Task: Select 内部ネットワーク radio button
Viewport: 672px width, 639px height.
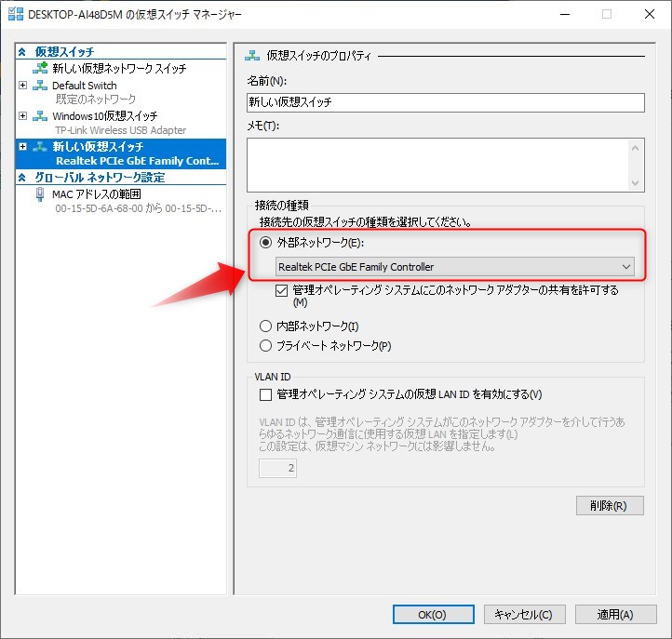Action: pos(265,326)
